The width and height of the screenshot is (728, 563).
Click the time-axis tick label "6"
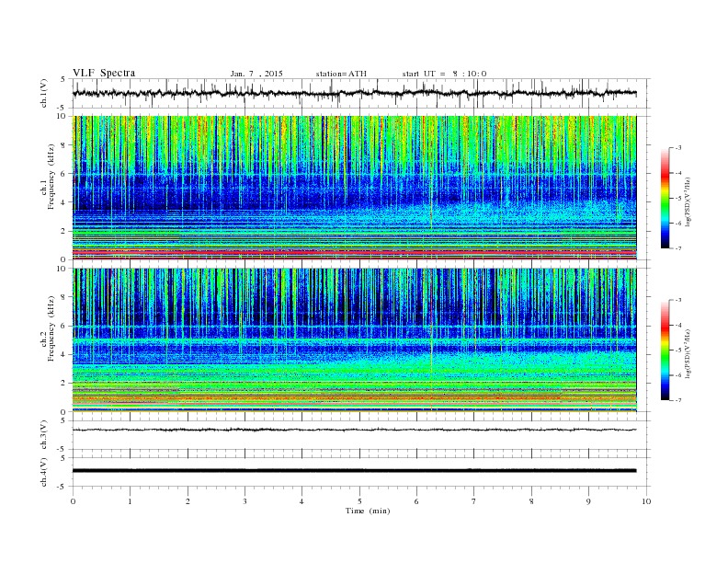[416, 501]
